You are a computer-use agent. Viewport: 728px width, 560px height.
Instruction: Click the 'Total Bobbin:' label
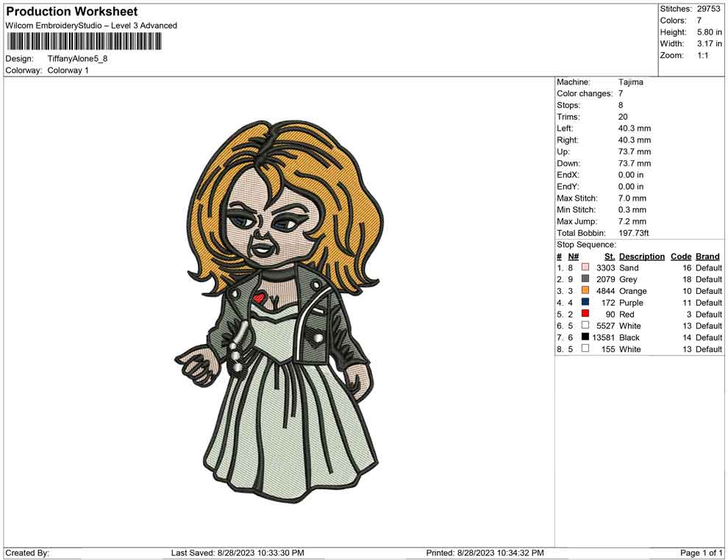(581, 233)
